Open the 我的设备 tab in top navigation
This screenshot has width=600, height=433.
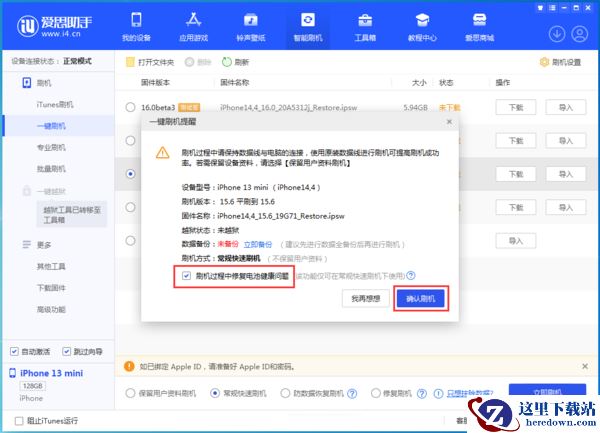tap(136, 26)
